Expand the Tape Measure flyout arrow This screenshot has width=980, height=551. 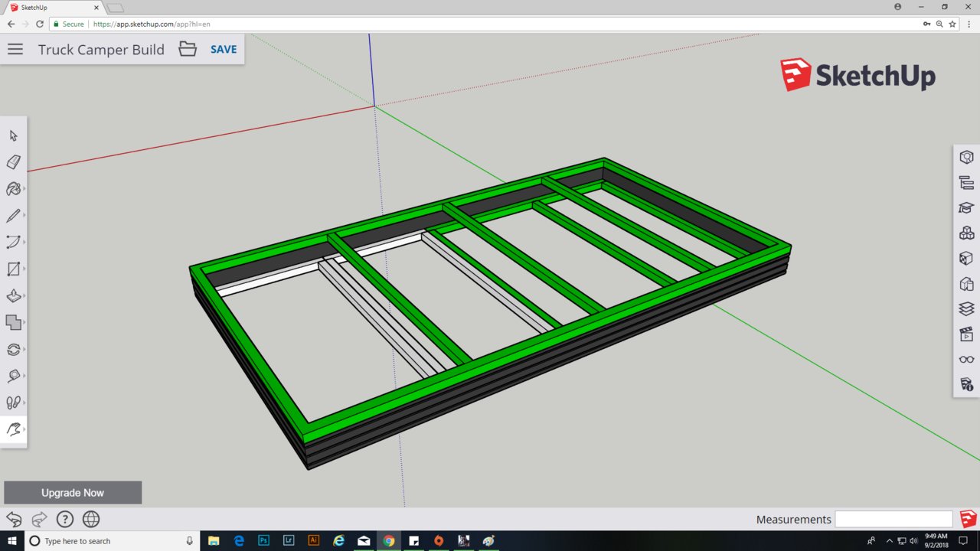(24, 376)
